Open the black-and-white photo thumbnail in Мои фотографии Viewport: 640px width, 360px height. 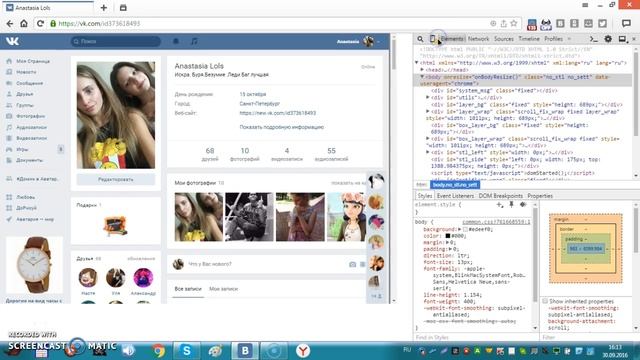click(249, 217)
